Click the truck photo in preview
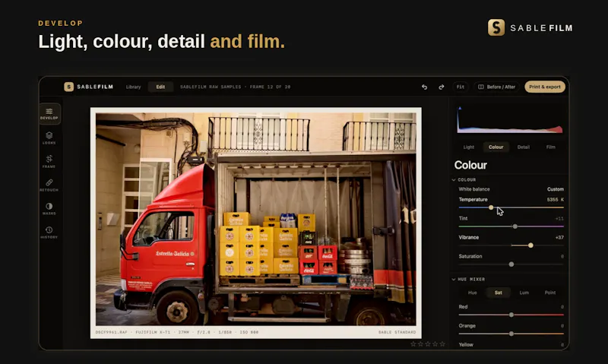The height and width of the screenshot is (364, 608). [256, 219]
